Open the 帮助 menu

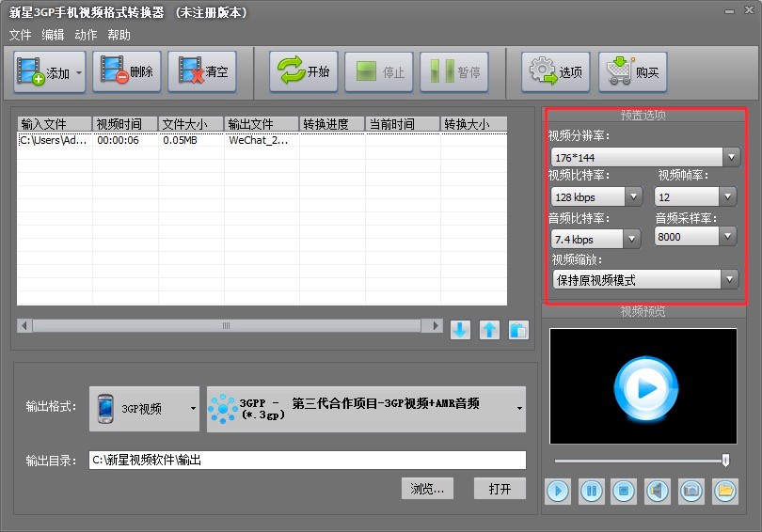point(119,35)
